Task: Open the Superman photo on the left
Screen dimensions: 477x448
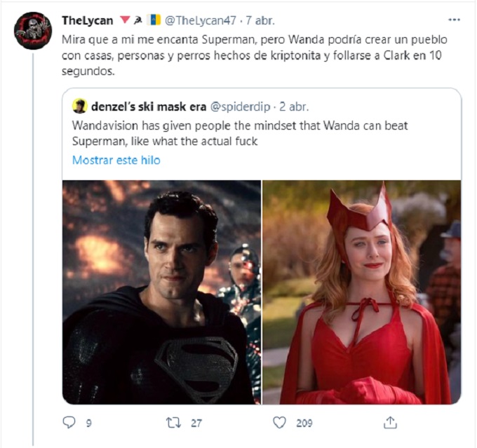Action: click(x=161, y=292)
